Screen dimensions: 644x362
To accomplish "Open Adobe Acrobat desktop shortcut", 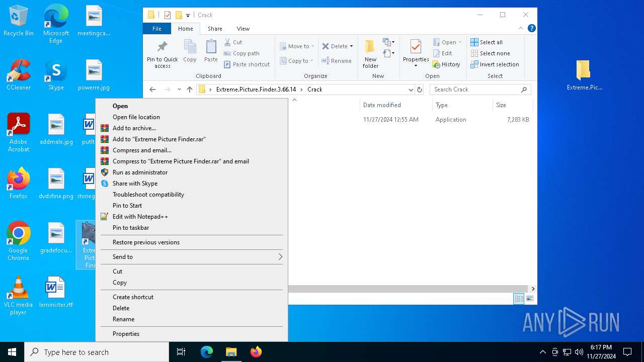I will 19,133.
